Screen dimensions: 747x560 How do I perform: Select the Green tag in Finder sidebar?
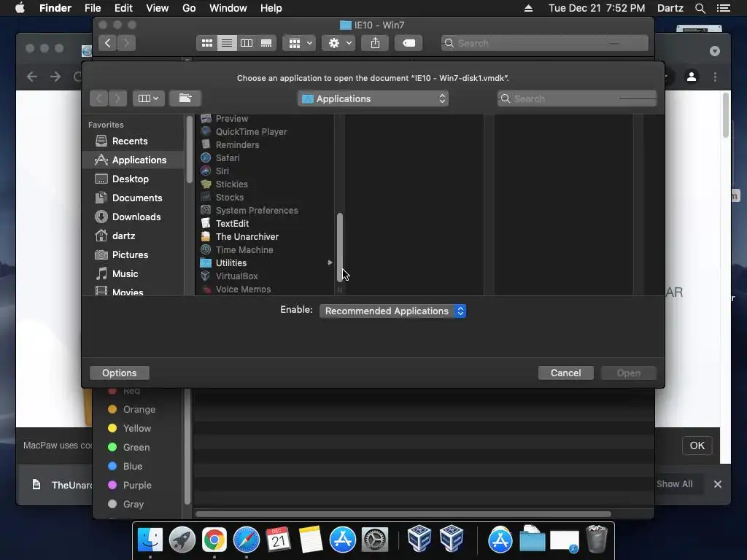click(x=136, y=448)
